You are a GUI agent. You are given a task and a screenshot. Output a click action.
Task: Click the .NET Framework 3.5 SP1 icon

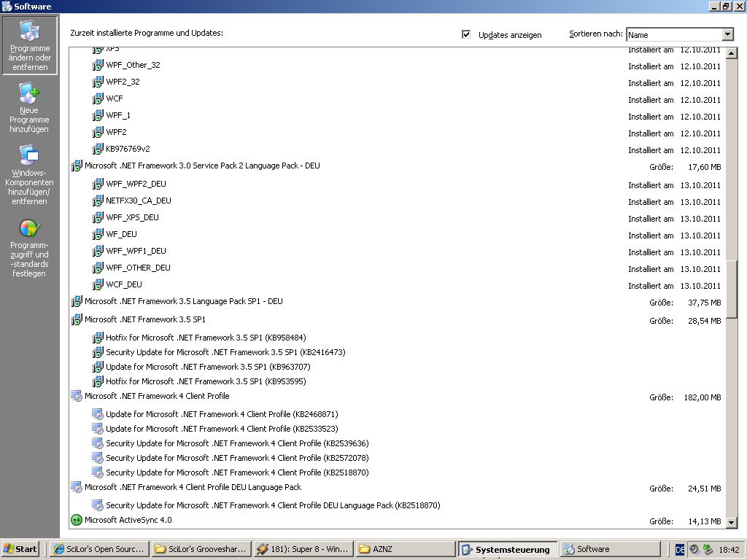point(76,319)
